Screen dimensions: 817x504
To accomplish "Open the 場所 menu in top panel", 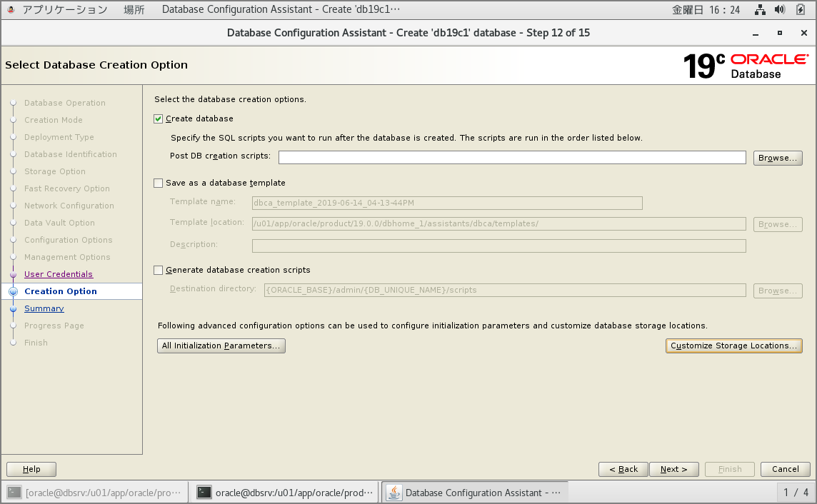I will 134,10.
